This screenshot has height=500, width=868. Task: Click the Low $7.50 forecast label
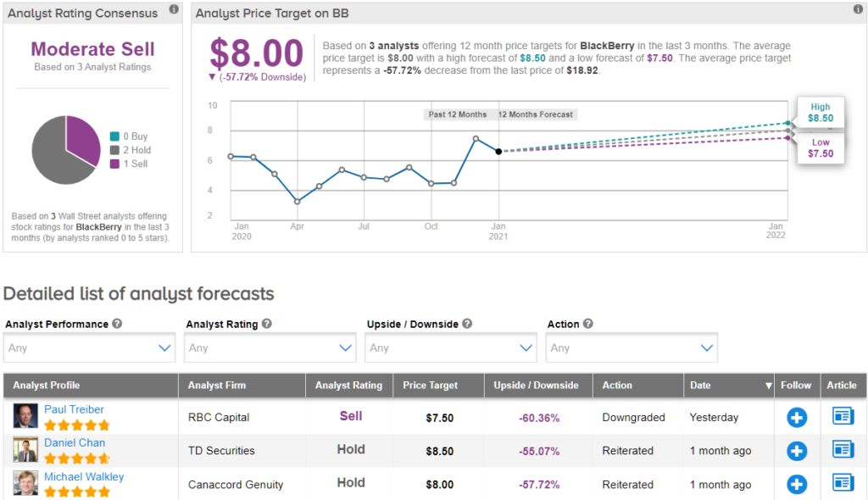[x=821, y=147]
